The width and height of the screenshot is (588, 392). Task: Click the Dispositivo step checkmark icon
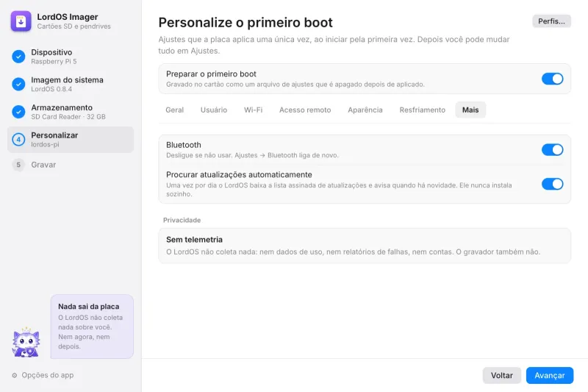pyautogui.click(x=18, y=57)
